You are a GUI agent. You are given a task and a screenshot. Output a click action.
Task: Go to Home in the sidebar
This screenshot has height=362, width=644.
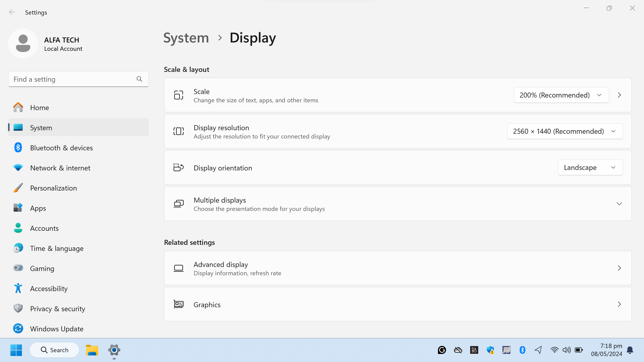(78, 107)
